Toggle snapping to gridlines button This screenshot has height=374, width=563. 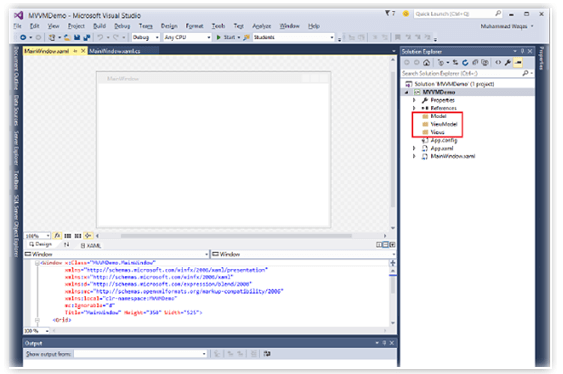point(78,236)
